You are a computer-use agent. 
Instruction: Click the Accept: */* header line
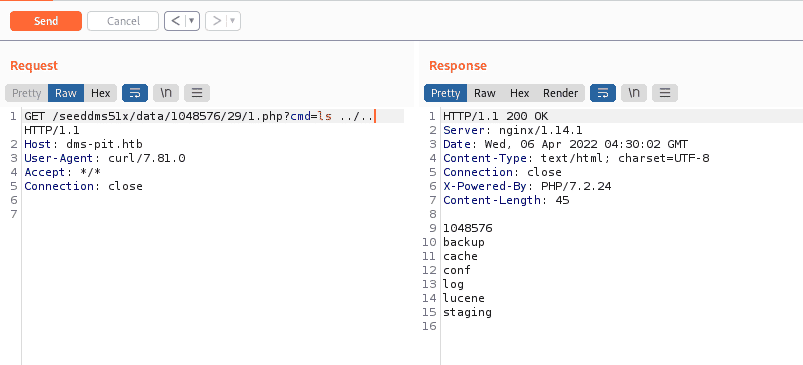[62, 172]
